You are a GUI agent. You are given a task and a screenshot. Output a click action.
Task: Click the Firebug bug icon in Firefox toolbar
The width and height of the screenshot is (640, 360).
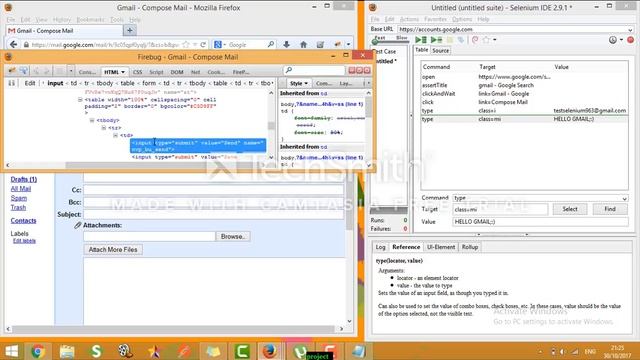tap(338, 44)
